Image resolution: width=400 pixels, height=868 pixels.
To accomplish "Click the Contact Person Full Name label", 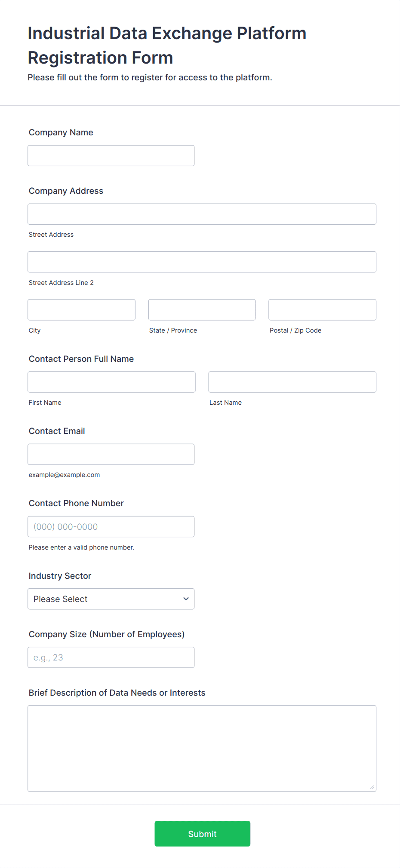I will [x=81, y=359].
